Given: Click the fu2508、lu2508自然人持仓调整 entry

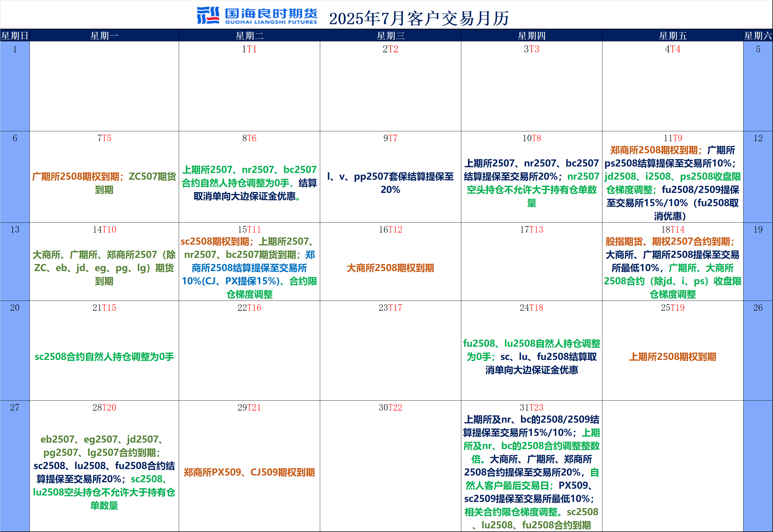Looking at the screenshot, I should pos(532,350).
